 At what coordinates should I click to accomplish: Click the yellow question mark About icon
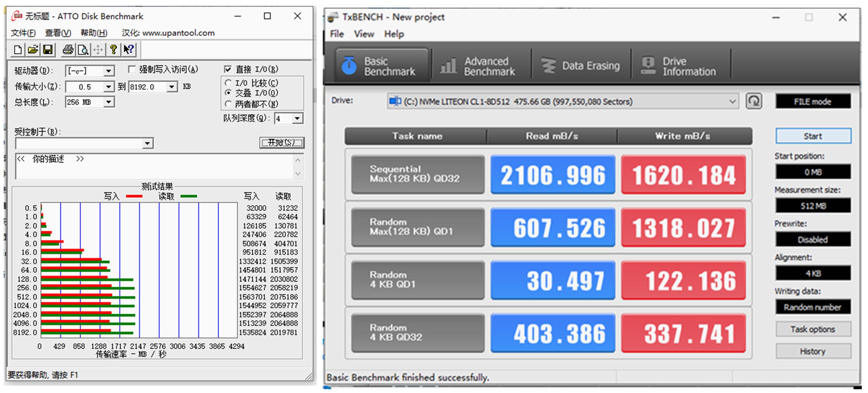[113, 50]
